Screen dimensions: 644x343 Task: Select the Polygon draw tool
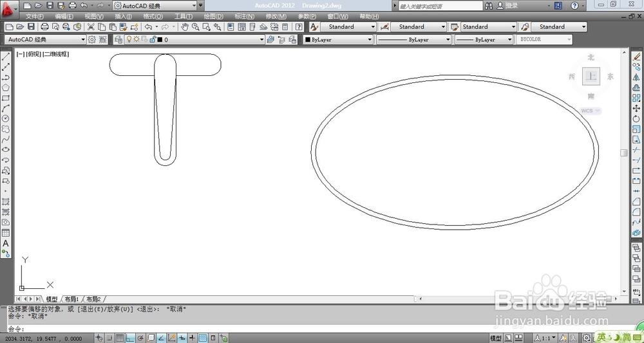tap(6, 88)
